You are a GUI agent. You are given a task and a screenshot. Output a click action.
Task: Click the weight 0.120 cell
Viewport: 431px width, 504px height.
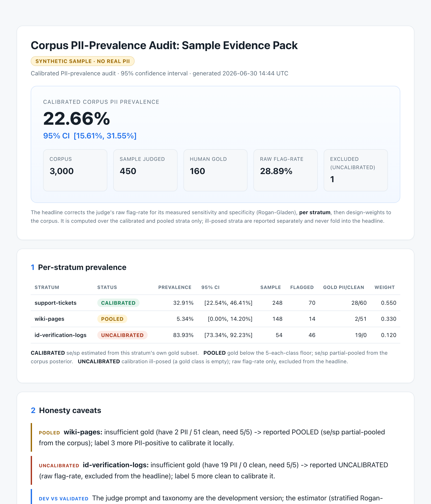click(389, 335)
